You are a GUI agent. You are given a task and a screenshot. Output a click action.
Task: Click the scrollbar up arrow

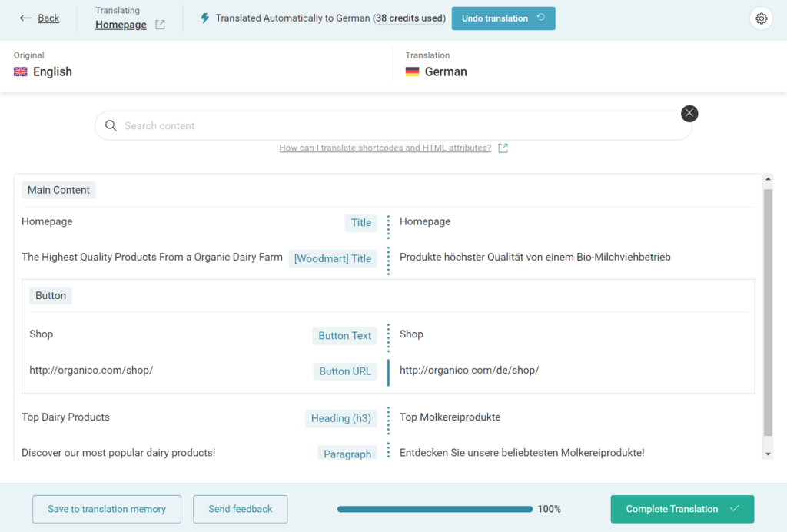point(768,179)
